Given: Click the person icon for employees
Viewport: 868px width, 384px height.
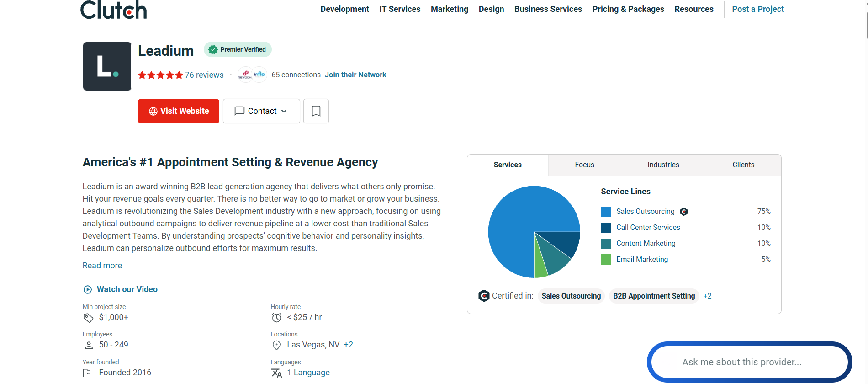Looking at the screenshot, I should point(89,345).
